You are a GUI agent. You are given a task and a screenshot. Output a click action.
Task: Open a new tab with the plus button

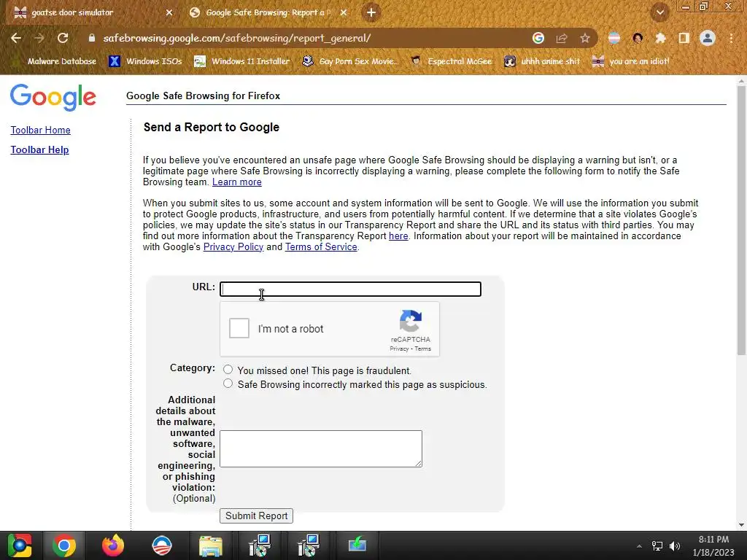[371, 12]
